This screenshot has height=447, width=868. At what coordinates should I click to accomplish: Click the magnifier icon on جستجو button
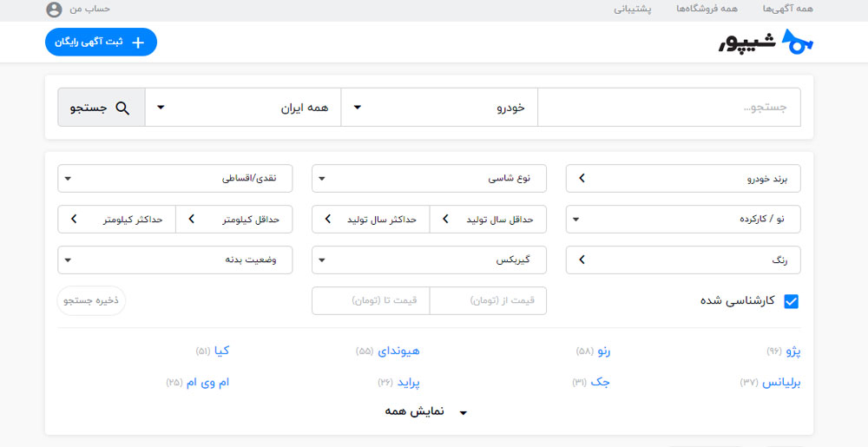point(122,108)
